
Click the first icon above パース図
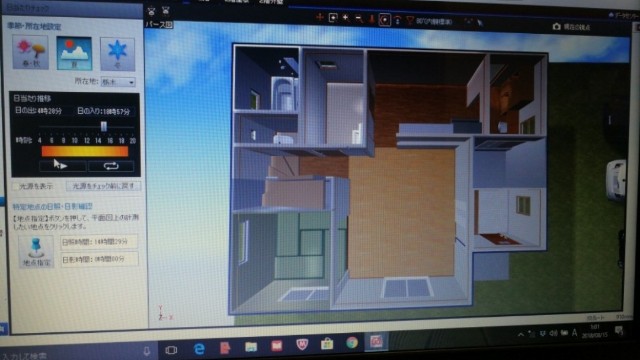(151, 11)
